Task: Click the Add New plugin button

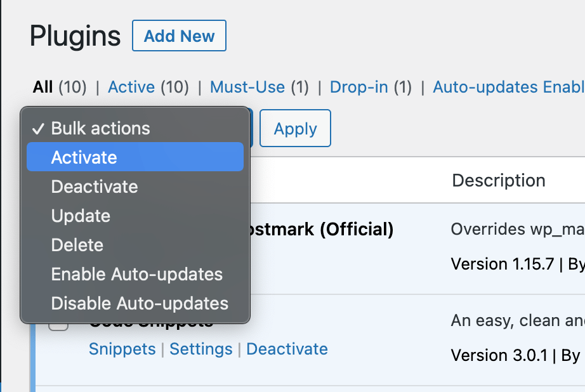Action: (179, 36)
